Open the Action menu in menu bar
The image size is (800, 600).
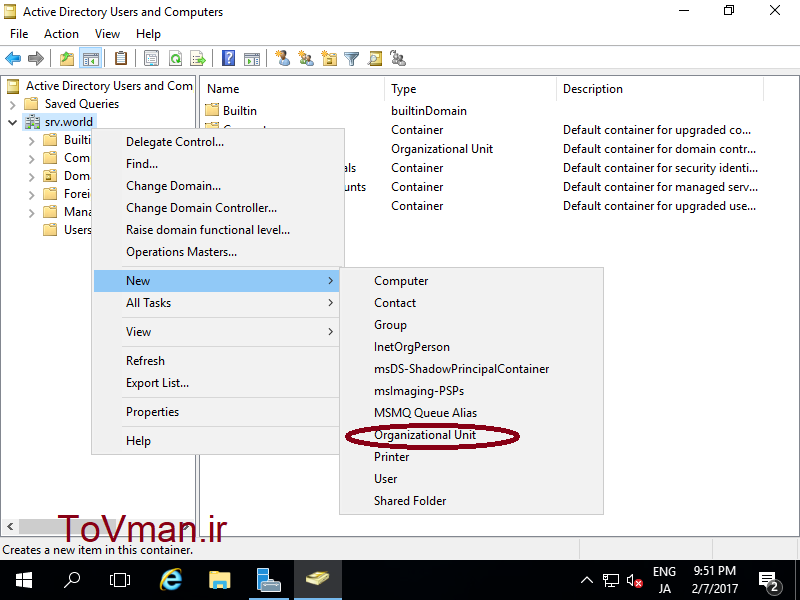[x=61, y=34]
